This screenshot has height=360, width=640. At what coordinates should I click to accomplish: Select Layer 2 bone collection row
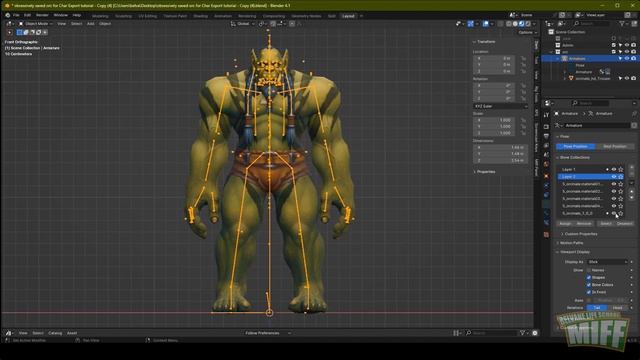pos(590,177)
